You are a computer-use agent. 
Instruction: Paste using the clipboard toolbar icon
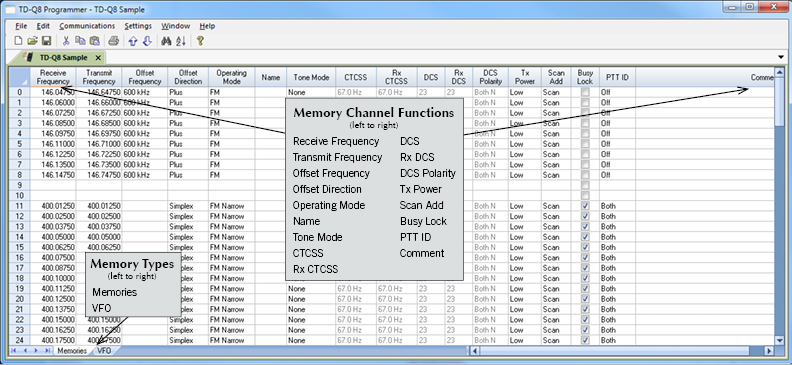(x=94, y=41)
